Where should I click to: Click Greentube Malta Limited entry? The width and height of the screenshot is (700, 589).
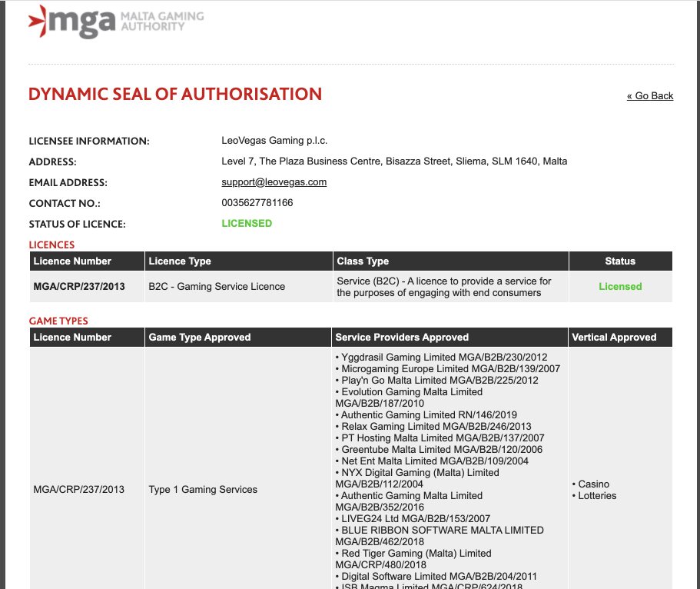coord(439,450)
